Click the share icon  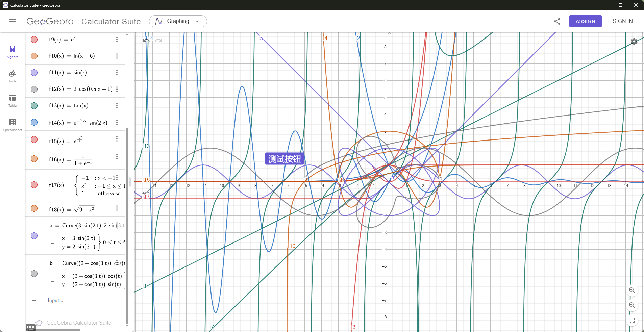557,21
